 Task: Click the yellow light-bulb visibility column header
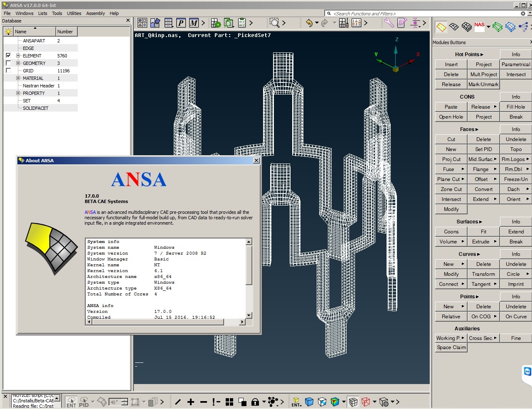(8, 32)
